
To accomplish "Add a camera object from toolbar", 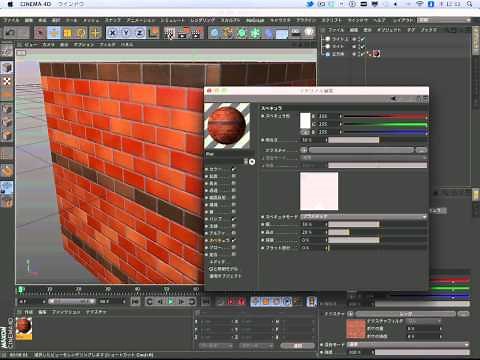I will coord(296,32).
